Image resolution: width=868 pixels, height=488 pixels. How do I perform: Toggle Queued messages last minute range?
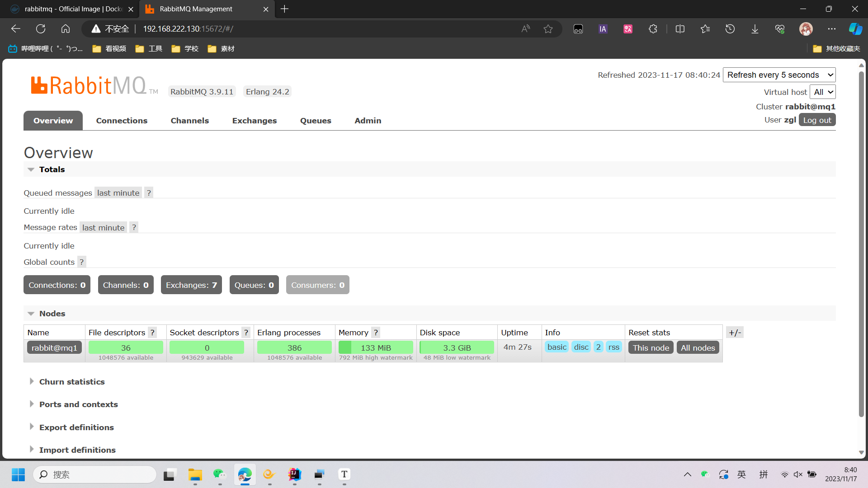pos(118,193)
